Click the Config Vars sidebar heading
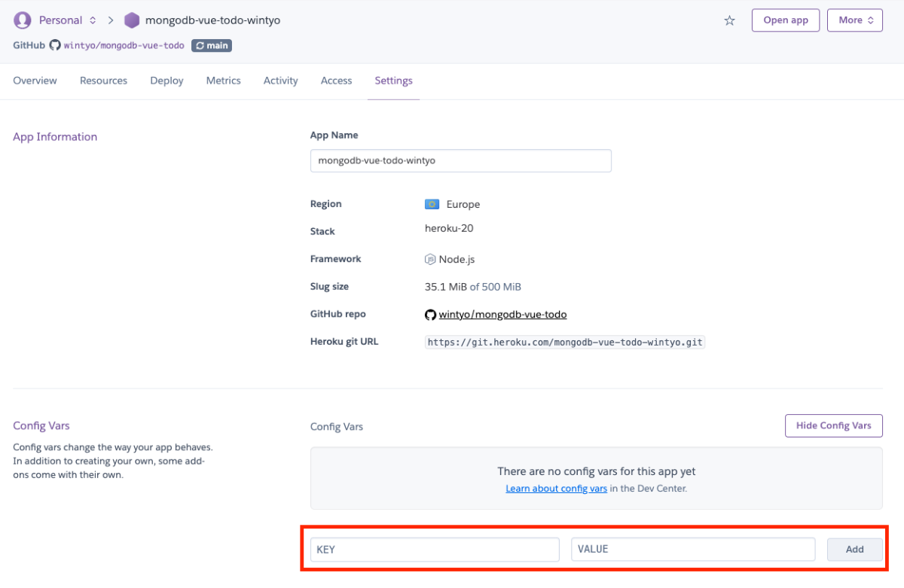Image resolution: width=904 pixels, height=588 pixels. point(41,426)
